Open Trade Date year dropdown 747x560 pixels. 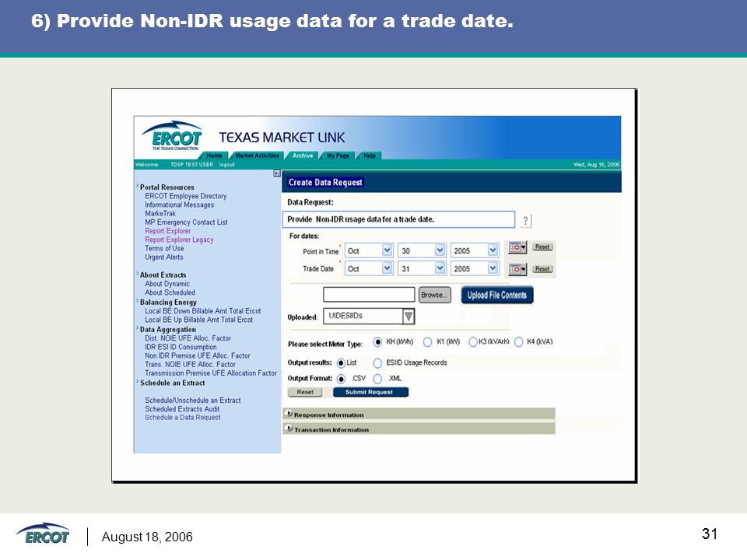(x=493, y=268)
